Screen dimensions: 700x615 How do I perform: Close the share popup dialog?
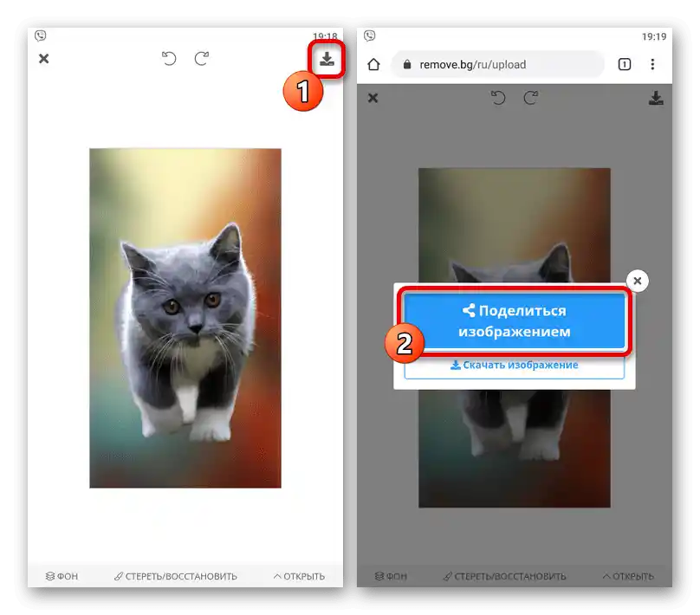click(x=638, y=281)
